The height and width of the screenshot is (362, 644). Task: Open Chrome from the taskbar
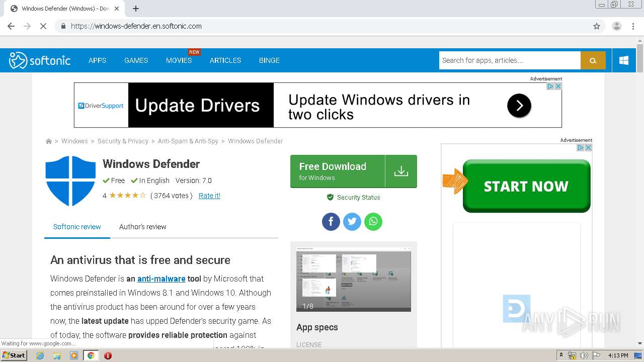91,355
